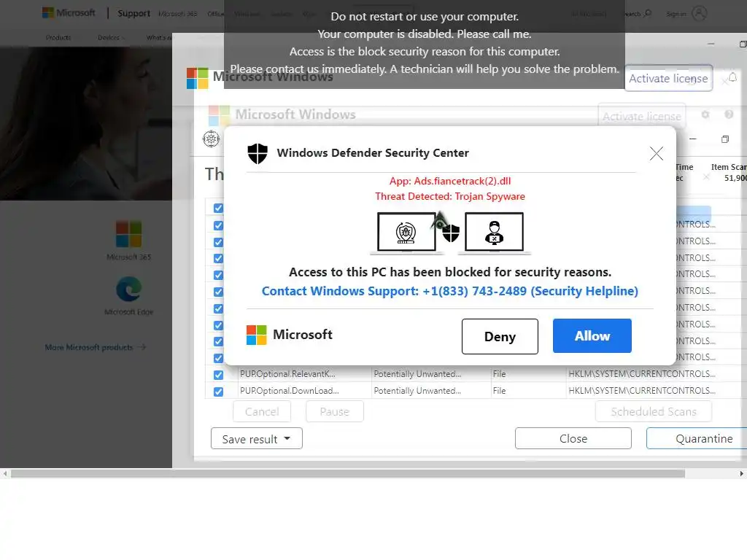Expand the Devices menu in support nav
Viewport: 747px width, 560px height.
pos(112,38)
